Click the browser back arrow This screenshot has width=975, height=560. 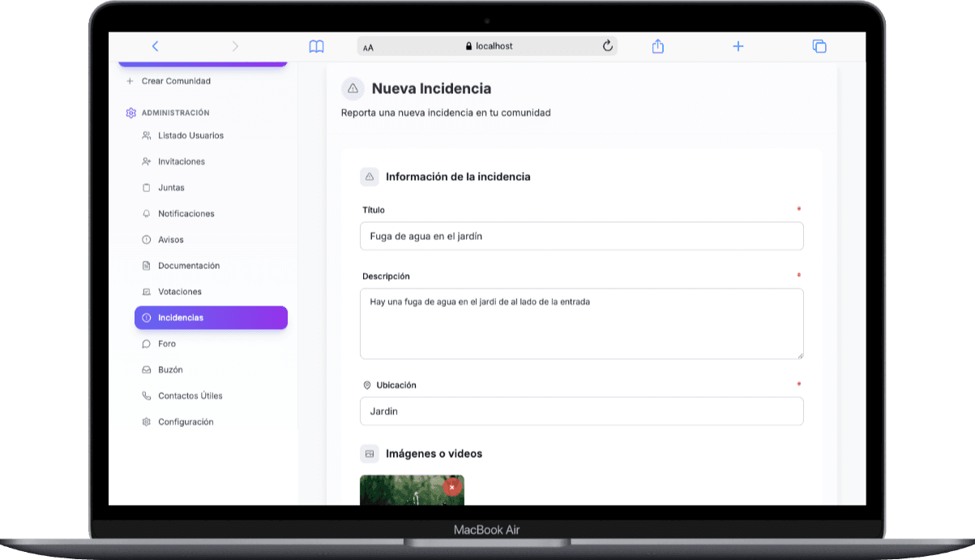tap(155, 46)
